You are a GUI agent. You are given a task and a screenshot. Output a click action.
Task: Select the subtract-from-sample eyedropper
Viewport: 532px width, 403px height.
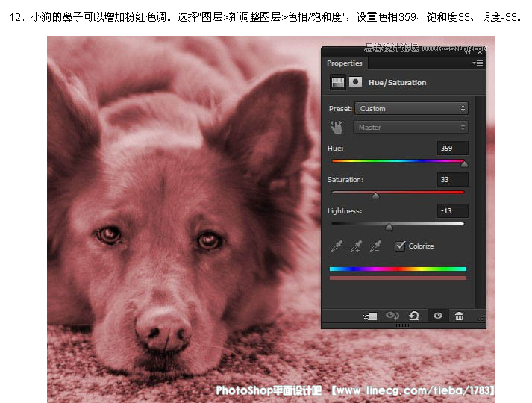coord(375,246)
